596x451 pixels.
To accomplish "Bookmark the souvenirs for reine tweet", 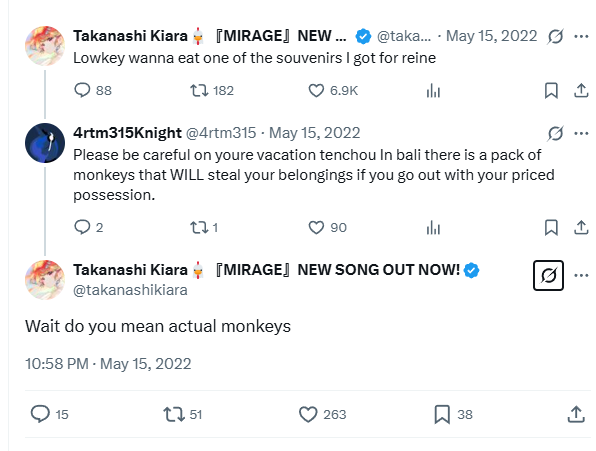I will [x=551, y=91].
